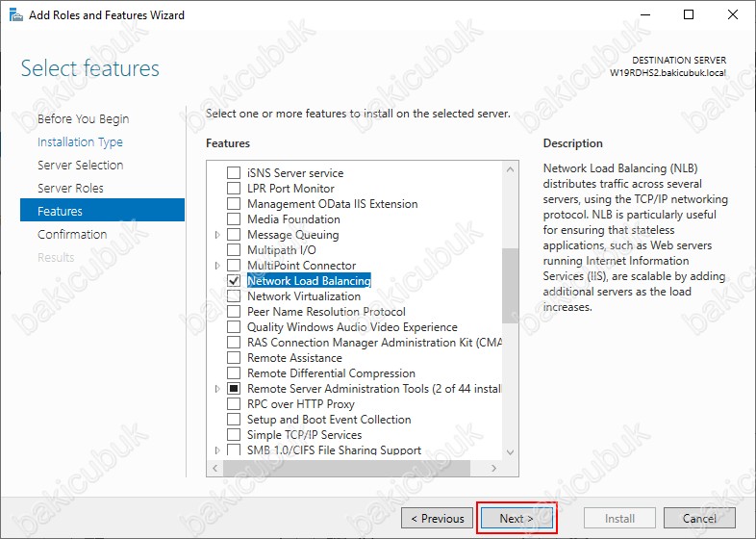Tick Management OData IIS Extension checkbox
This screenshot has height=539, width=756.
point(234,204)
